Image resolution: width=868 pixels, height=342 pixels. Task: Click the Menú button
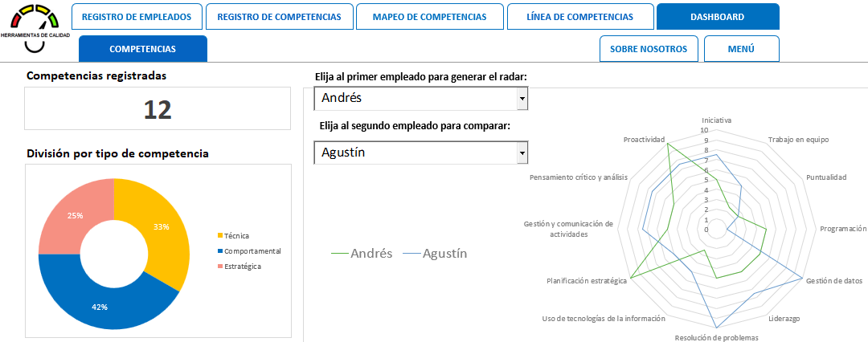741,49
